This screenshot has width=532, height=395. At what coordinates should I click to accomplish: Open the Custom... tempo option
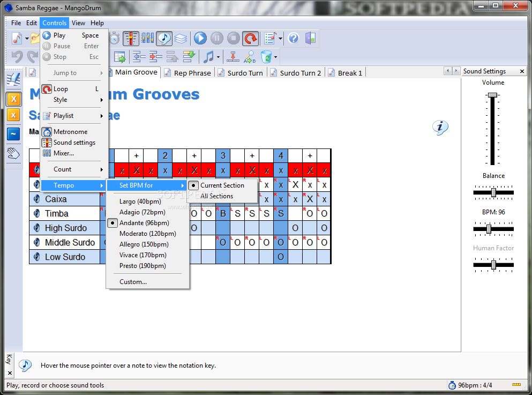(x=147, y=282)
